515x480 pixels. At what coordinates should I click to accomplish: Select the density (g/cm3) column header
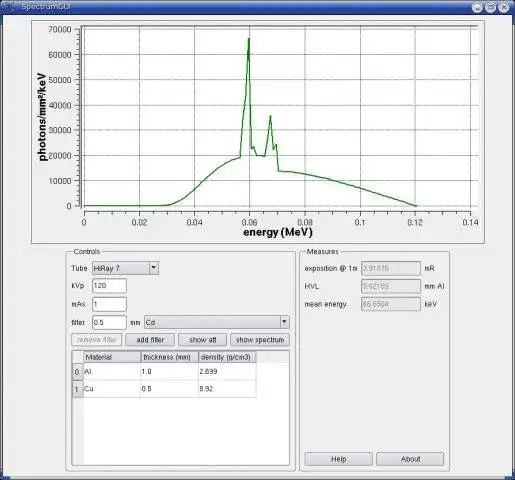point(227,357)
